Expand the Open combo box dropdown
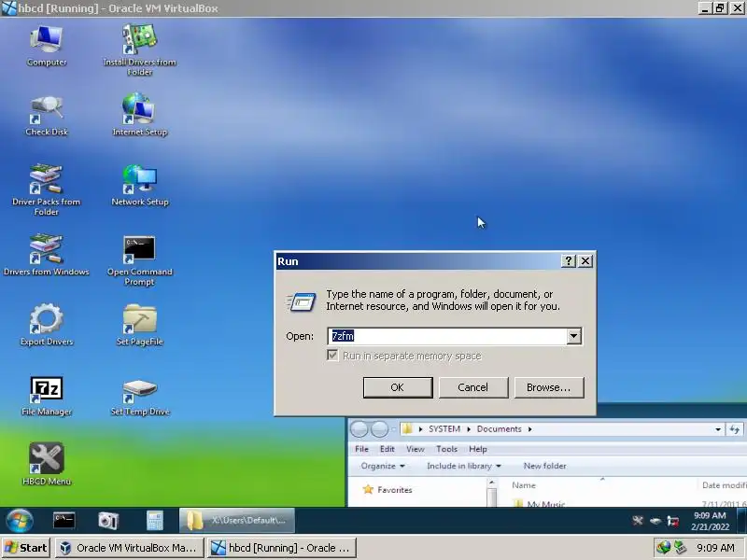747x560 pixels. coord(573,336)
